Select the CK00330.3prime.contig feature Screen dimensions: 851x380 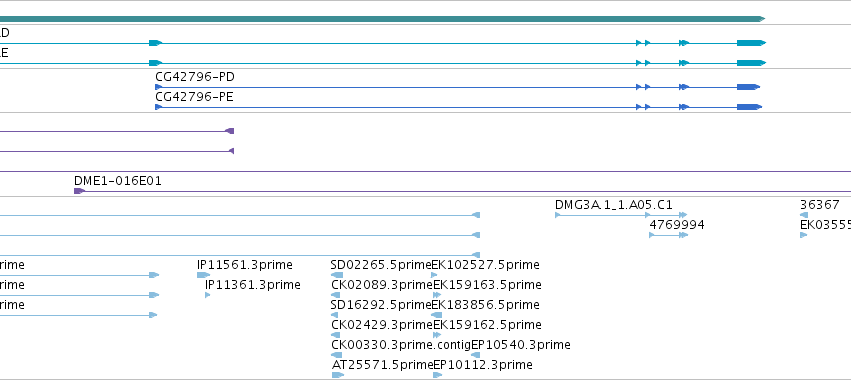click(x=336, y=355)
